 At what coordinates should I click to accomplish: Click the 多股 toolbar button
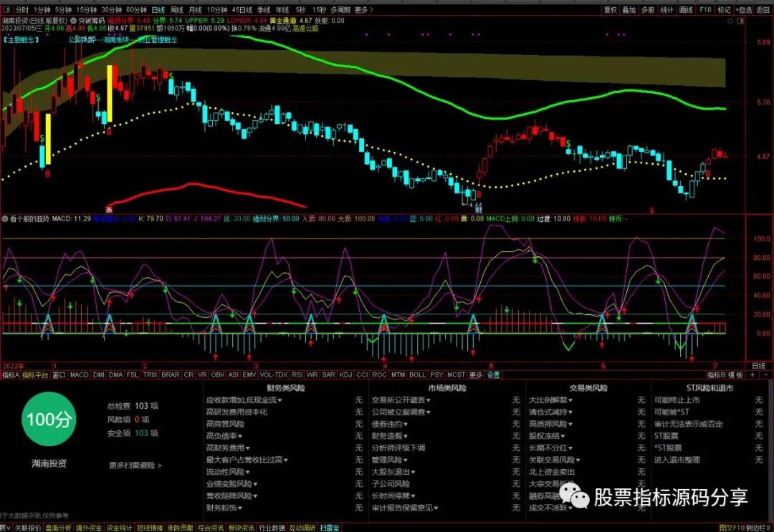coord(648,10)
